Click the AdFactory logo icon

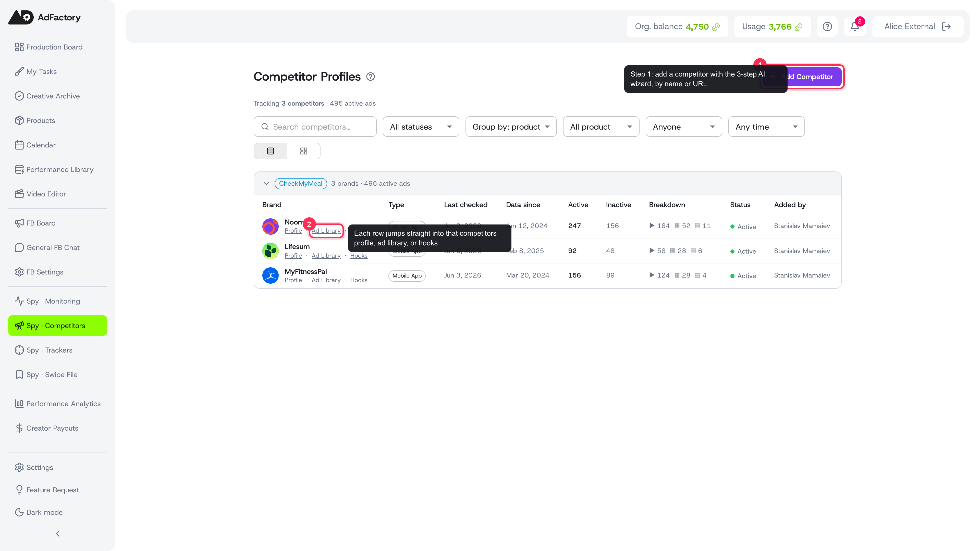[21, 17]
